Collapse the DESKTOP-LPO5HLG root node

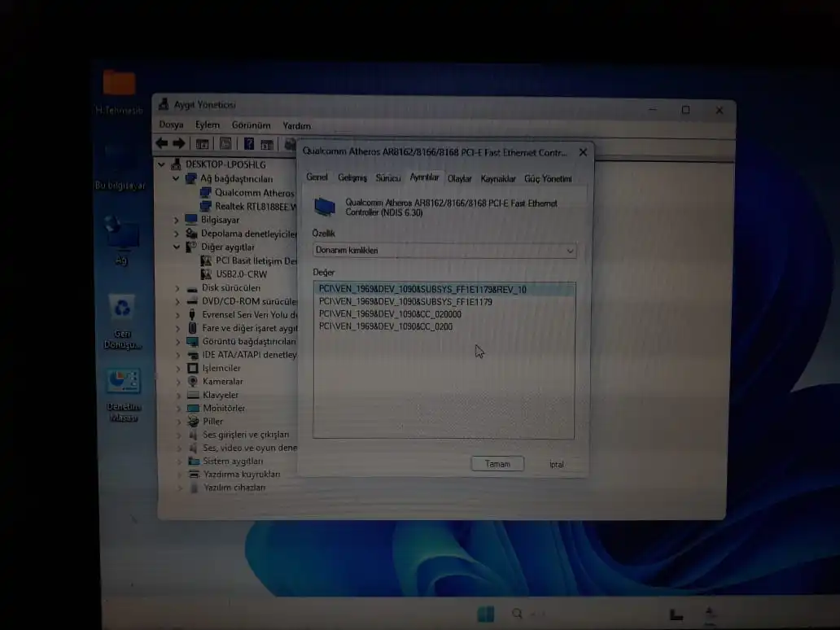(x=162, y=164)
